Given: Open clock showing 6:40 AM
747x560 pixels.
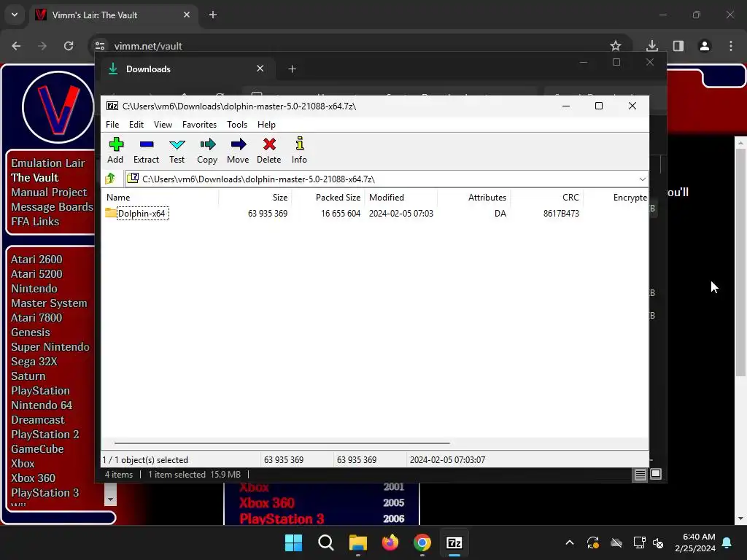Looking at the screenshot, I should tap(695, 542).
